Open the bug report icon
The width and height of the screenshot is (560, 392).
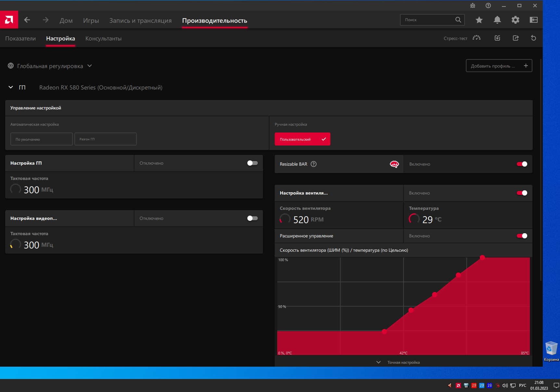(x=473, y=6)
